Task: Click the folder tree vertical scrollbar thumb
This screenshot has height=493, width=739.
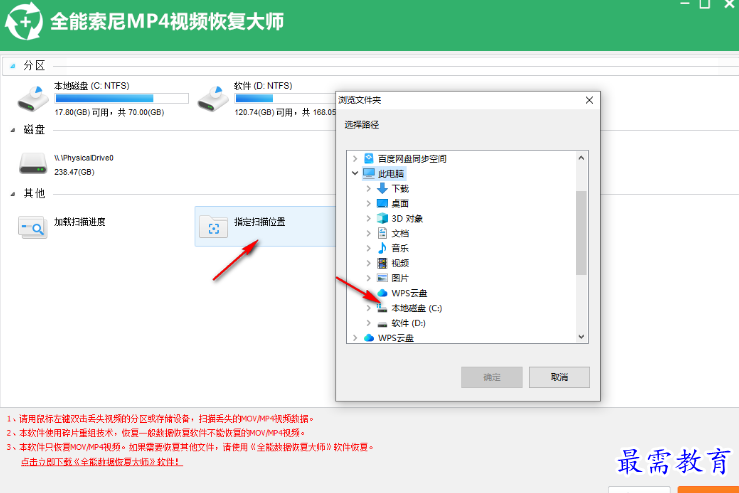Action: coord(581,233)
